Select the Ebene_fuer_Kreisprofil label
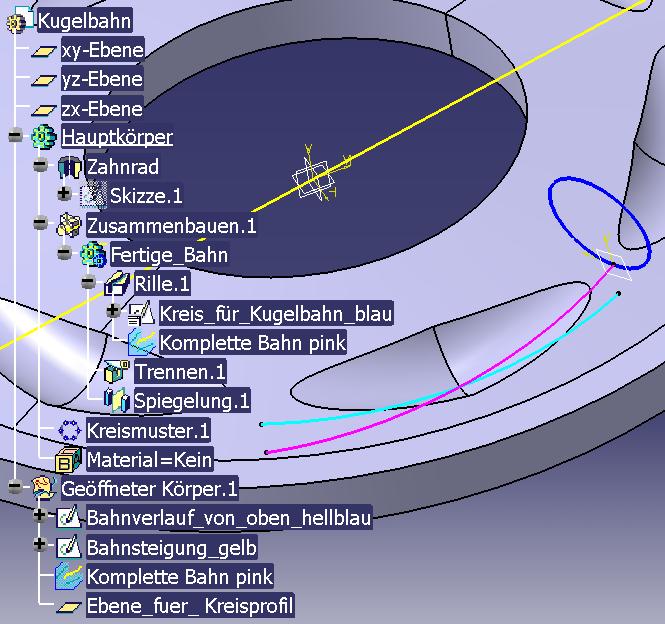665x624 pixels. [x=190, y=605]
